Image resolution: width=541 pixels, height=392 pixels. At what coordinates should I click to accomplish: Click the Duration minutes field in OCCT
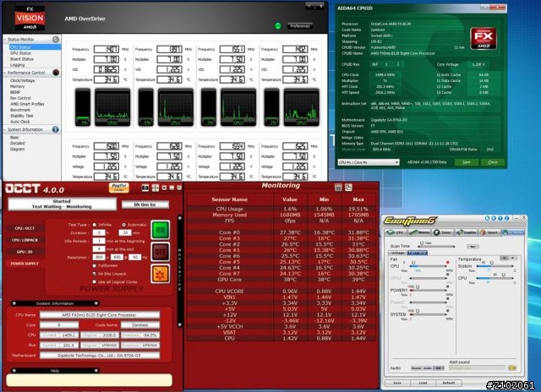point(125,232)
